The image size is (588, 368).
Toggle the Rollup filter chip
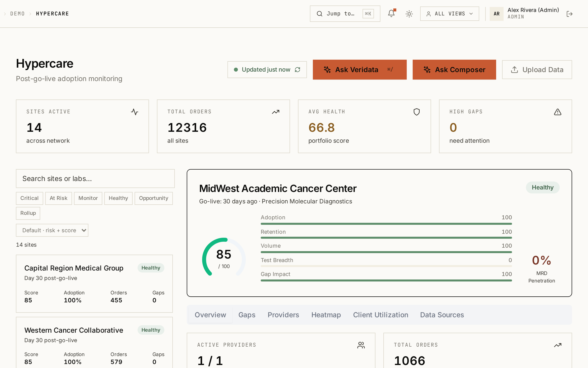[28, 213]
